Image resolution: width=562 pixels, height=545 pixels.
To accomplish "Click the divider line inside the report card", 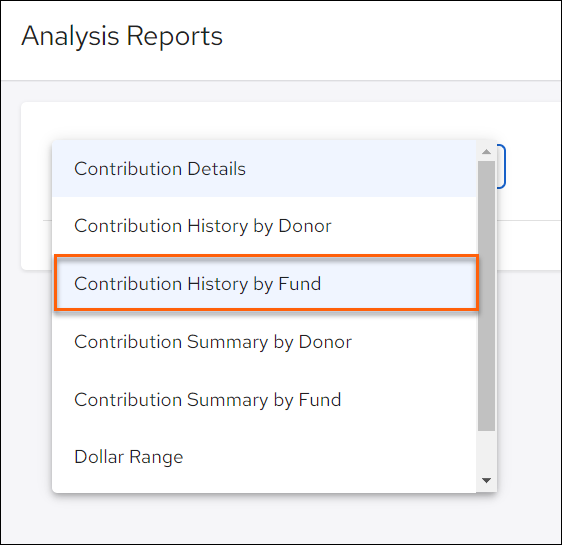I will click(529, 220).
